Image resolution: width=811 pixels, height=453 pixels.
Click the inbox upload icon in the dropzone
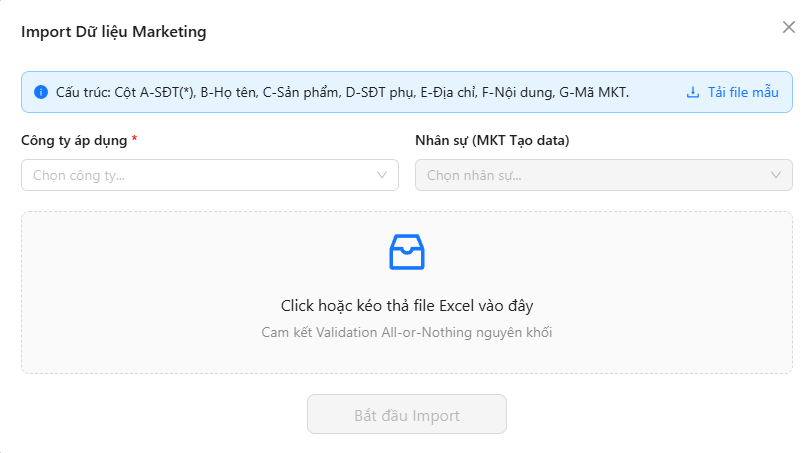(x=407, y=252)
